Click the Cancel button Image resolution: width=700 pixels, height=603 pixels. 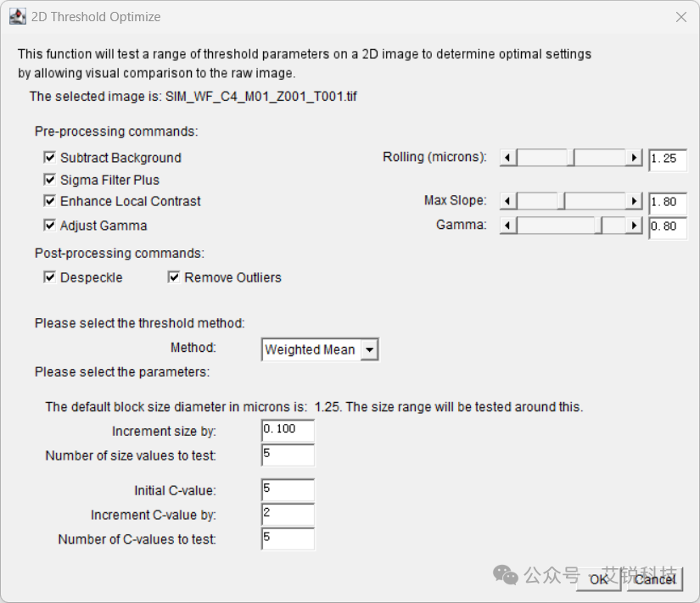pyautogui.click(x=655, y=579)
